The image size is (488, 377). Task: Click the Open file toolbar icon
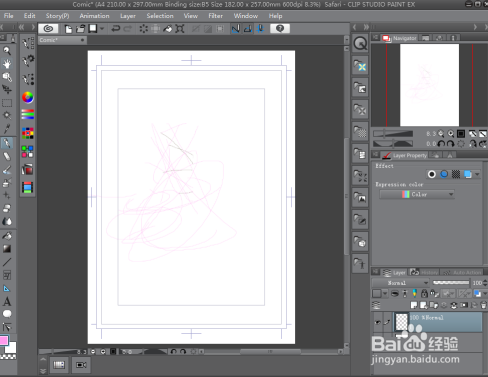pos(80,29)
